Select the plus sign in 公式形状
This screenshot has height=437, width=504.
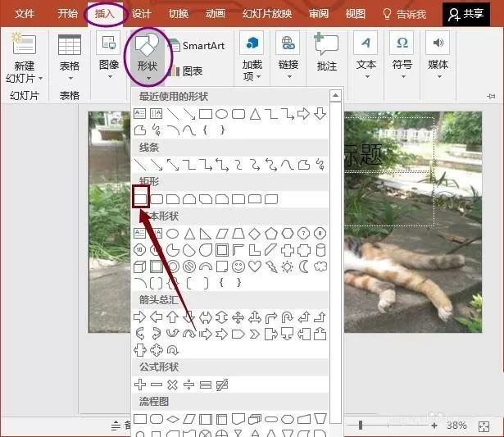140,385
